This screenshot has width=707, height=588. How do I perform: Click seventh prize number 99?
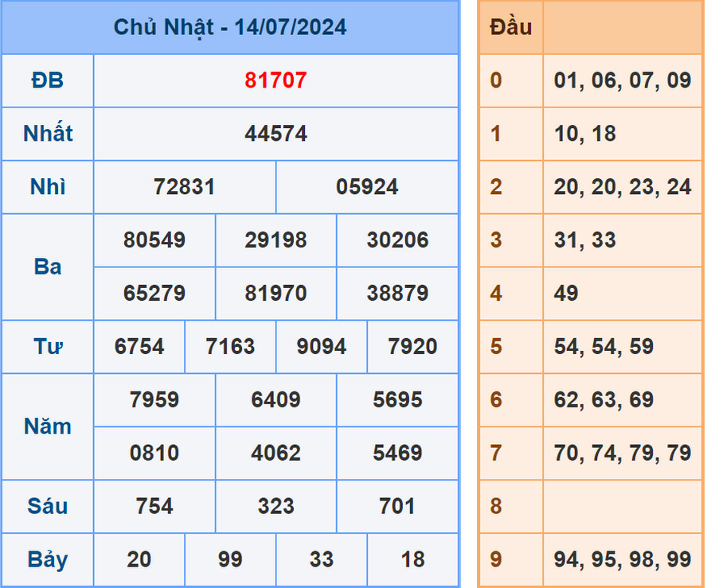click(231, 559)
